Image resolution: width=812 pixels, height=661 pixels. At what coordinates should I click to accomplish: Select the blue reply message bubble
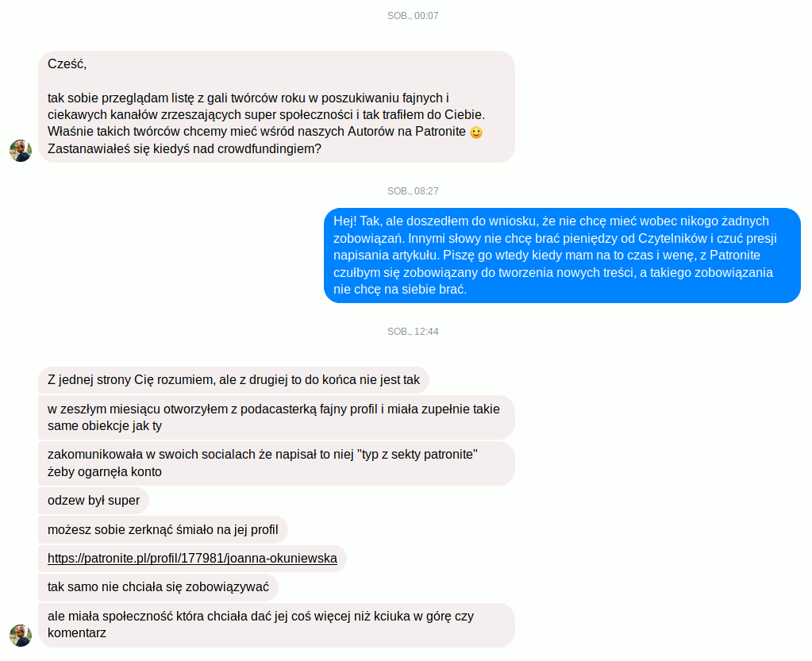point(563,256)
